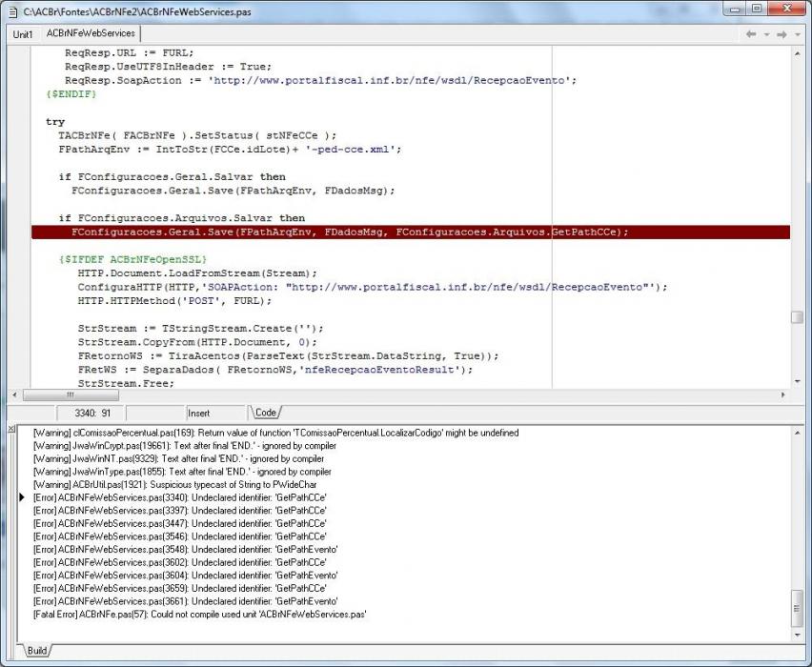Click the FRetWS := SeparaDados line
This screenshot has height=667, width=812.
tap(275, 370)
